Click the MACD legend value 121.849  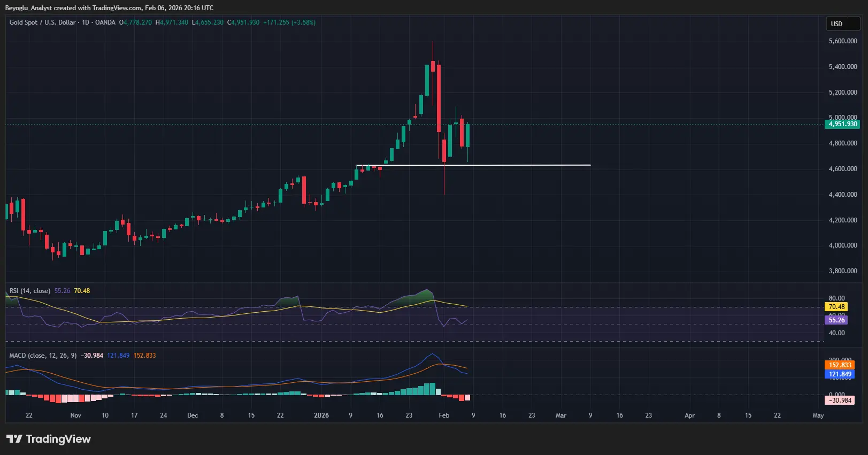point(118,356)
